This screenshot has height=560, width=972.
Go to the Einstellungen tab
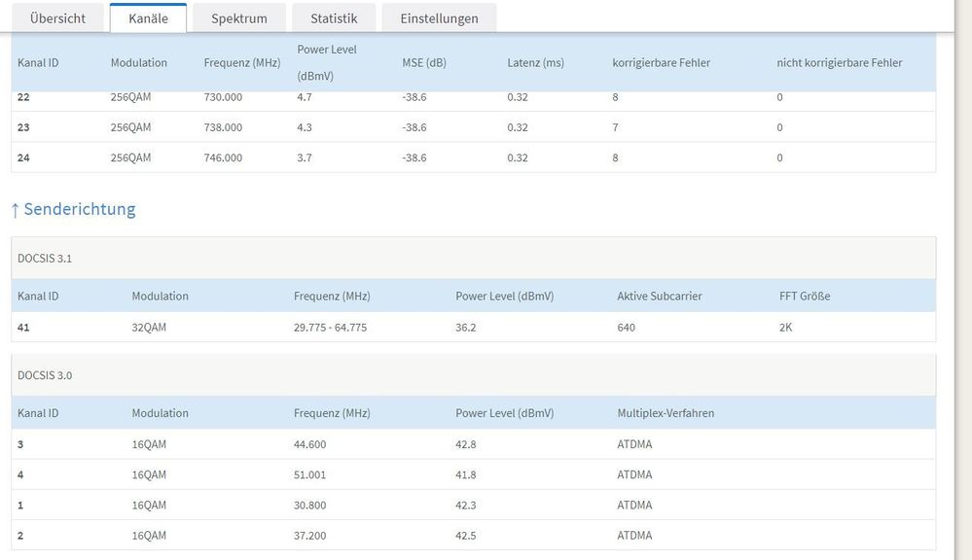(x=439, y=18)
